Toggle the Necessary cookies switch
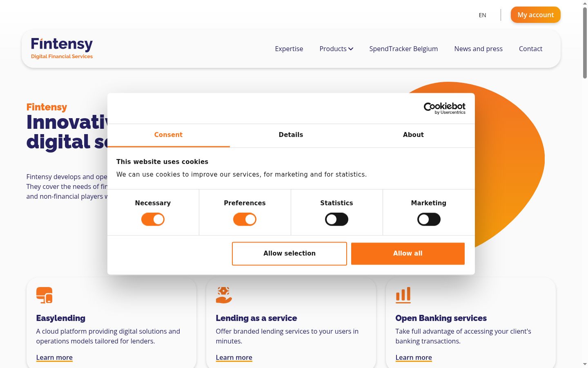588x368 pixels. [x=153, y=220]
